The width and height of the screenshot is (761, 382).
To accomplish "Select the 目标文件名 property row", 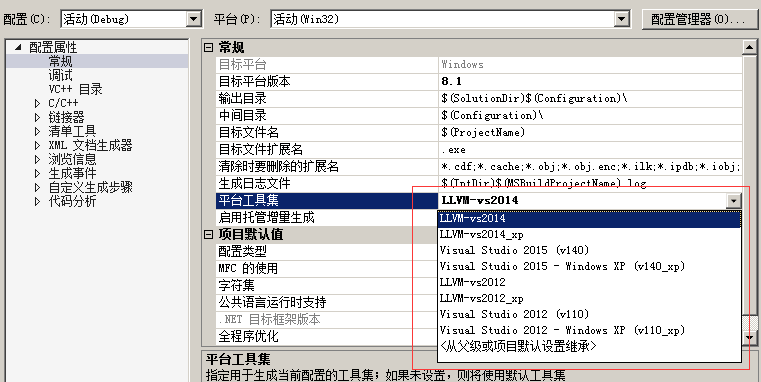I will click(x=479, y=133).
